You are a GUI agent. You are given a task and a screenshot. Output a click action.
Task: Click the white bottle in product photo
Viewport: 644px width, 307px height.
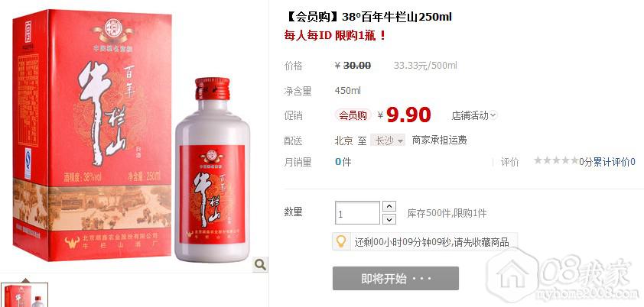[213, 170]
